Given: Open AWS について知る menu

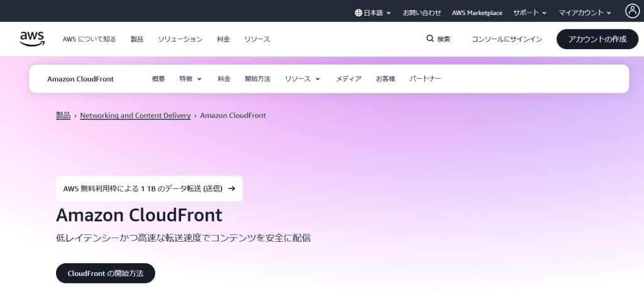Looking at the screenshot, I should pyautogui.click(x=89, y=39).
